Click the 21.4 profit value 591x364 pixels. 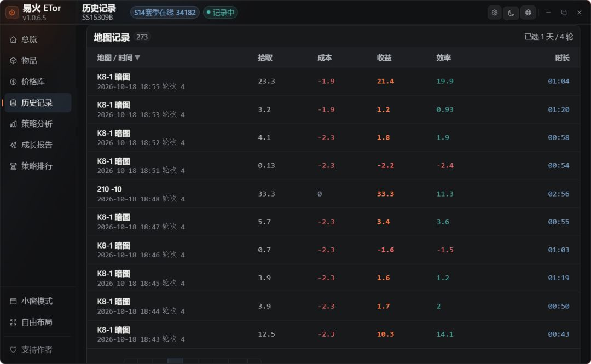(385, 81)
